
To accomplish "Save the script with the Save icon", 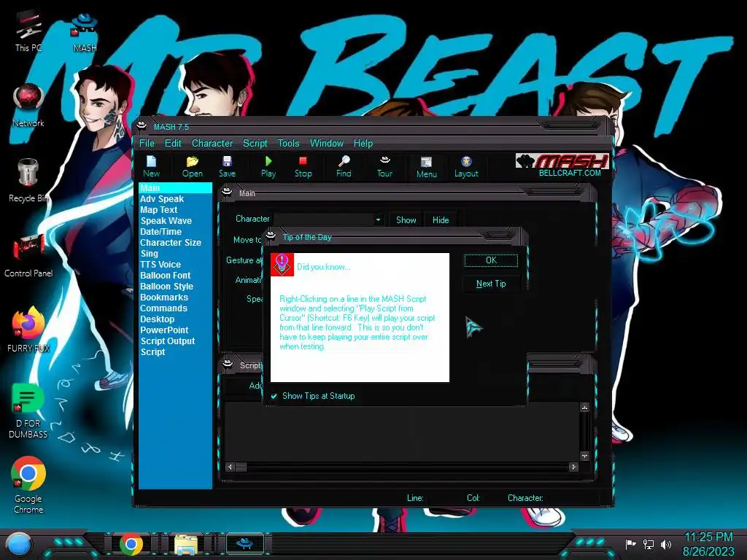I will (227, 167).
